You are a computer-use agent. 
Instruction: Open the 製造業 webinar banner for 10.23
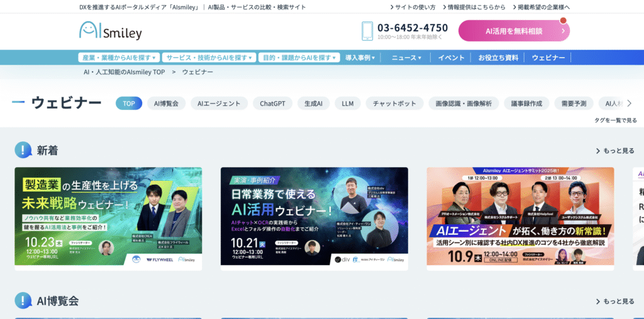coord(108,219)
